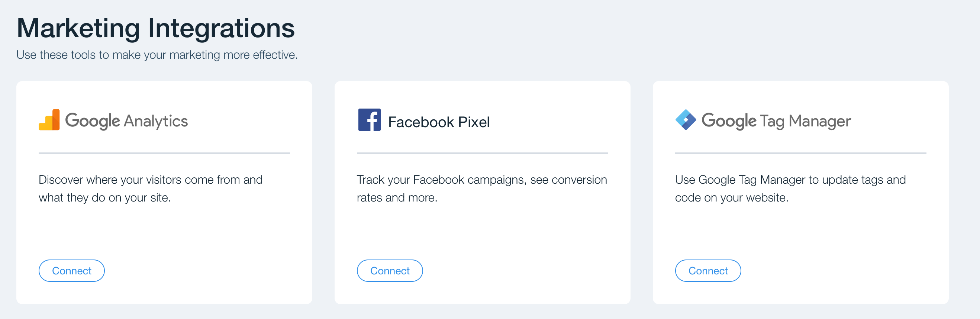The width and height of the screenshot is (980, 319).
Task: Click the Google Tag Manager diamond icon
Action: (686, 120)
